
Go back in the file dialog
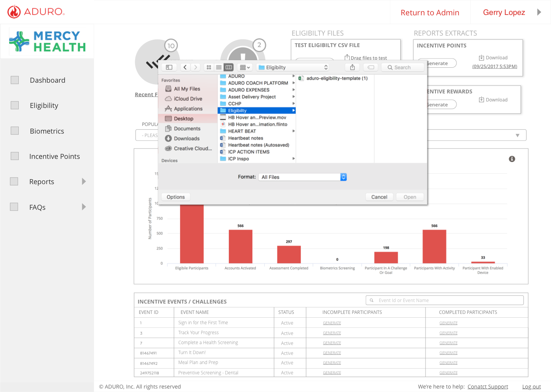185,67
